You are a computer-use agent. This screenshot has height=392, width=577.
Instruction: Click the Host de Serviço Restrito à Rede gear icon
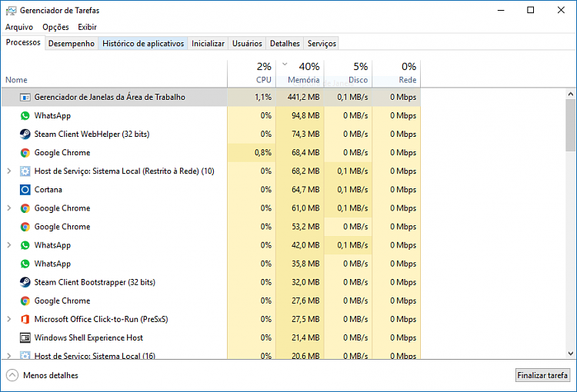[25, 171]
